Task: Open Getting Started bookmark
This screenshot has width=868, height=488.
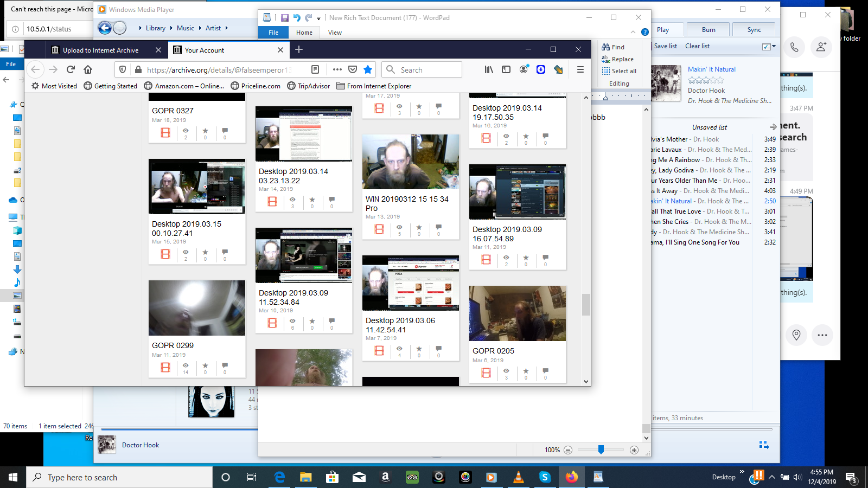Action: click(111, 86)
